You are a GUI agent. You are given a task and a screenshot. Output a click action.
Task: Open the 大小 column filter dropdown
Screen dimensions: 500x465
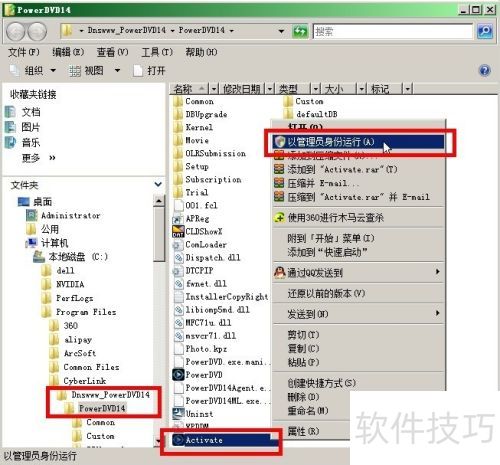pos(362,89)
